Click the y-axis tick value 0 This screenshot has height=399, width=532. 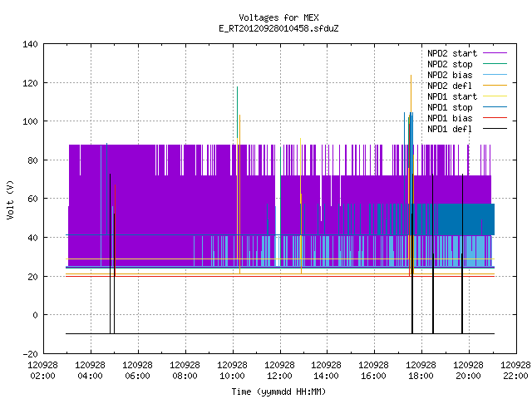[x=35, y=315]
